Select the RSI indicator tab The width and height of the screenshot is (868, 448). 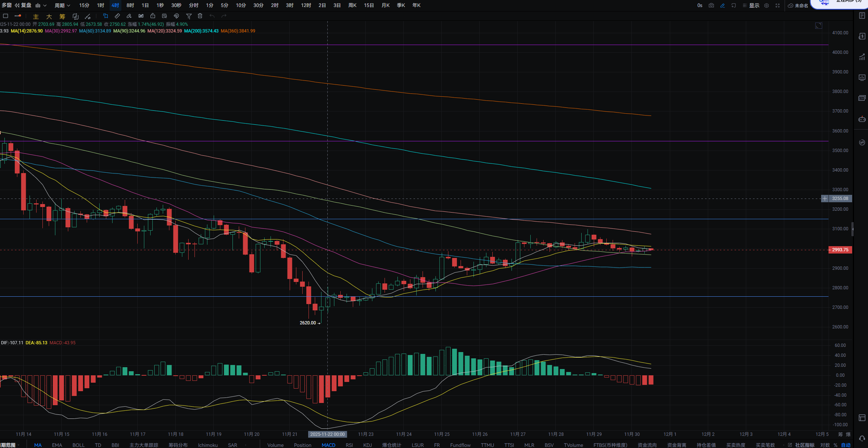[349, 445]
